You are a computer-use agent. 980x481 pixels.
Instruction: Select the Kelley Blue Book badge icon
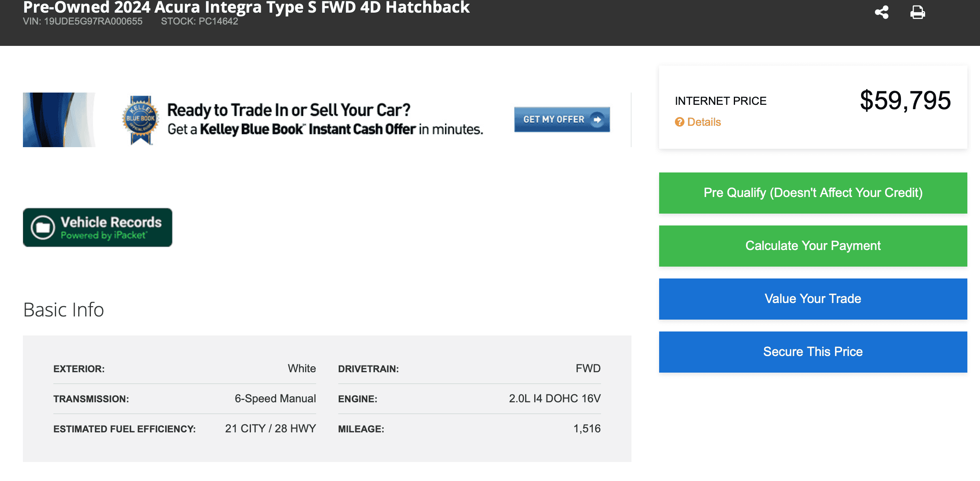click(x=140, y=119)
